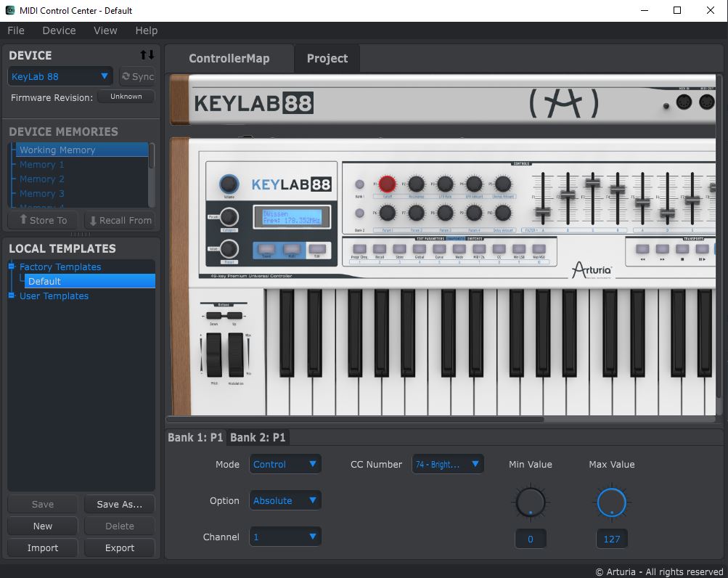Switch to the Project tab
This screenshot has height=578, width=728.
coord(327,58)
